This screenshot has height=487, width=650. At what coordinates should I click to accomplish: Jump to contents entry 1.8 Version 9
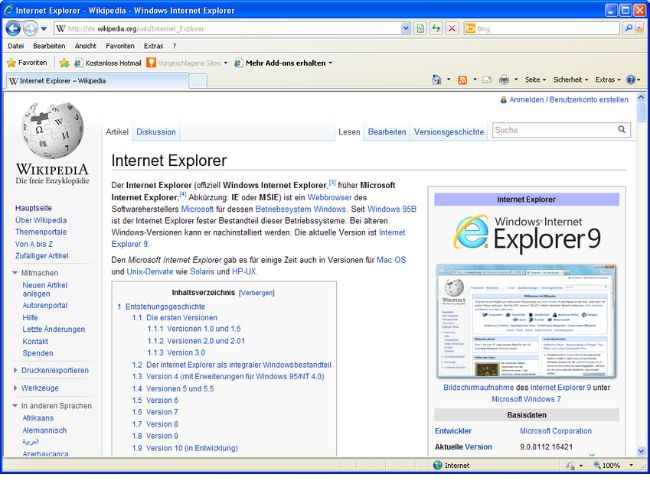click(x=155, y=436)
